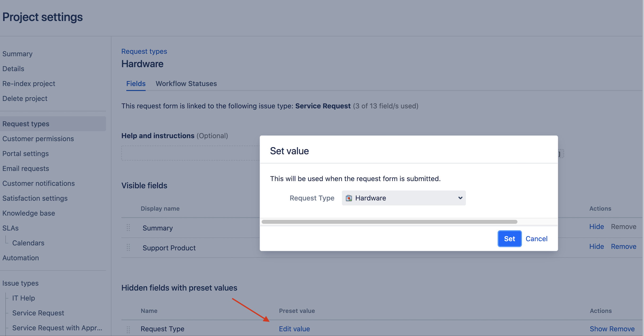
Task: Switch to Workflow Statuses tab
Action: 186,84
